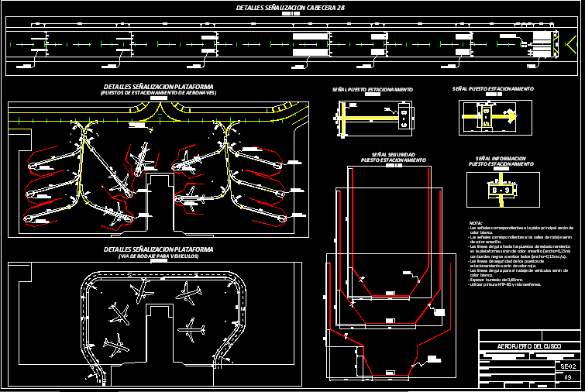Select the "SEÑAL SEGURIDAD PUESTO ESTACIONAMIENTO" heading
Screen dimensions: 585x392
394,157
